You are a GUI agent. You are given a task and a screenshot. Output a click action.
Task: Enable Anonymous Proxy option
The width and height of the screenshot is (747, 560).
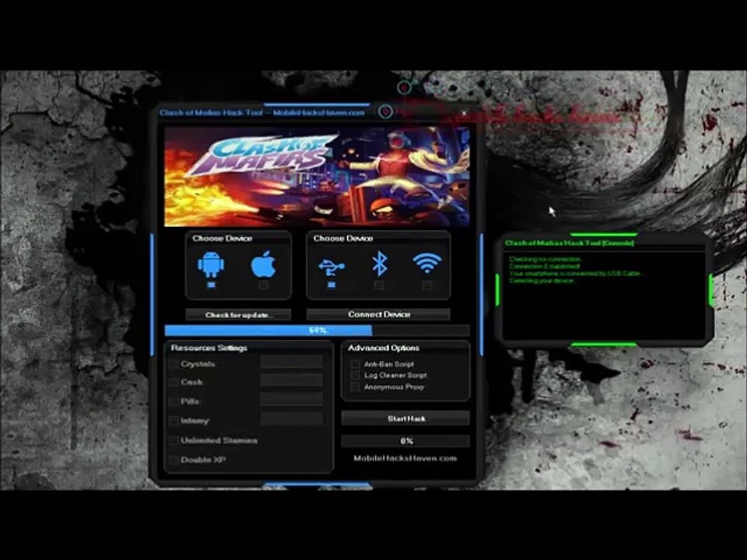point(355,387)
